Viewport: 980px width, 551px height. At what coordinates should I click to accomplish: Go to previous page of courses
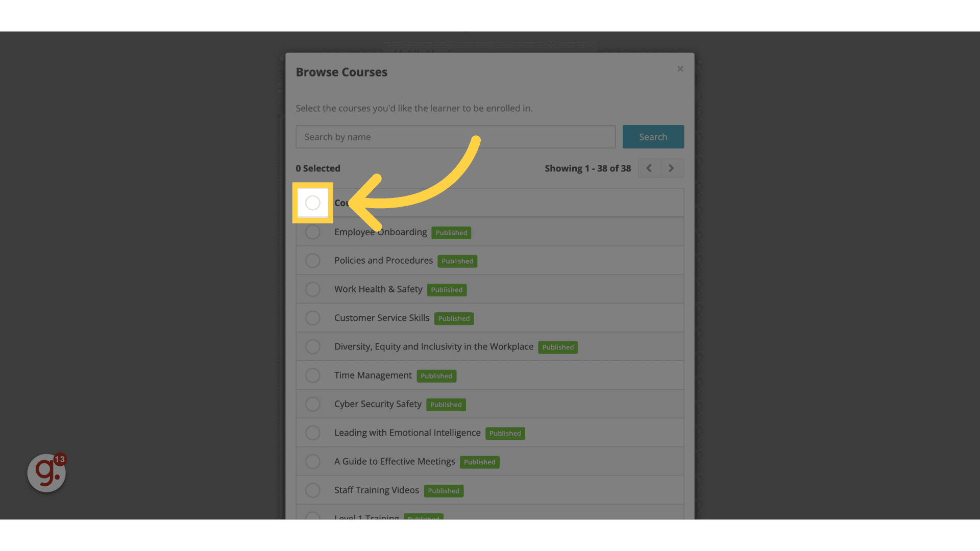[x=649, y=168]
